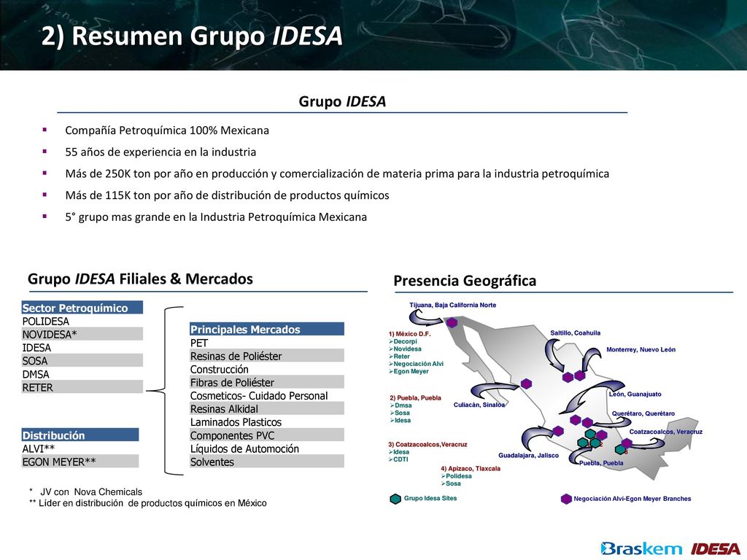Image resolution: width=747 pixels, height=560 pixels.
Task: Select NOVIDESA* row in the list
Action: [x=82, y=334]
